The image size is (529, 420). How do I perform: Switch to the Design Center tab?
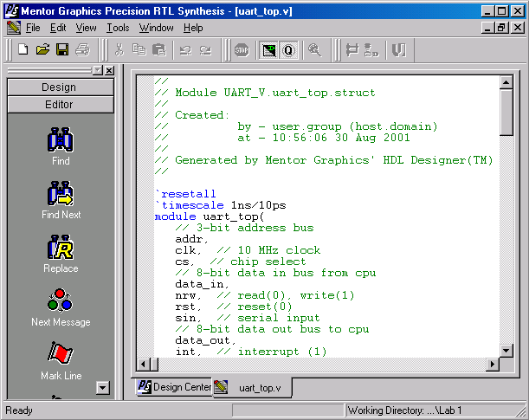tap(173, 387)
